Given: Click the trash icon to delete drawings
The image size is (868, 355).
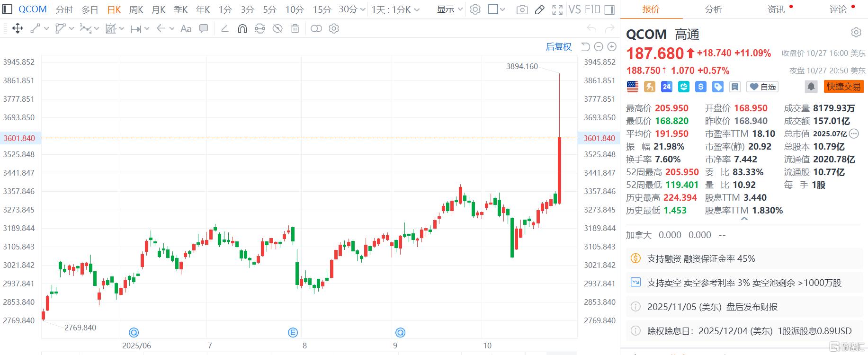Looking at the screenshot, I should [x=295, y=28].
